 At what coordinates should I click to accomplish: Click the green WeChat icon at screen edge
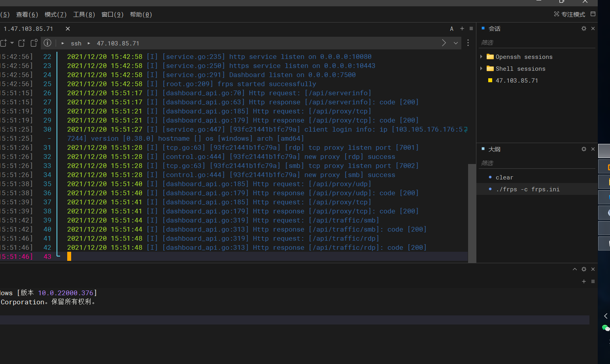coord(606,328)
